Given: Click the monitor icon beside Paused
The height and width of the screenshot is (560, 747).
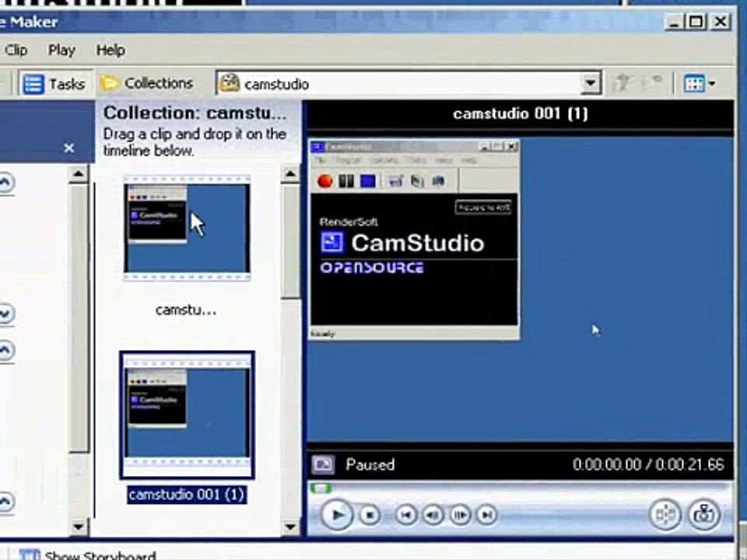Looking at the screenshot, I should tap(323, 464).
